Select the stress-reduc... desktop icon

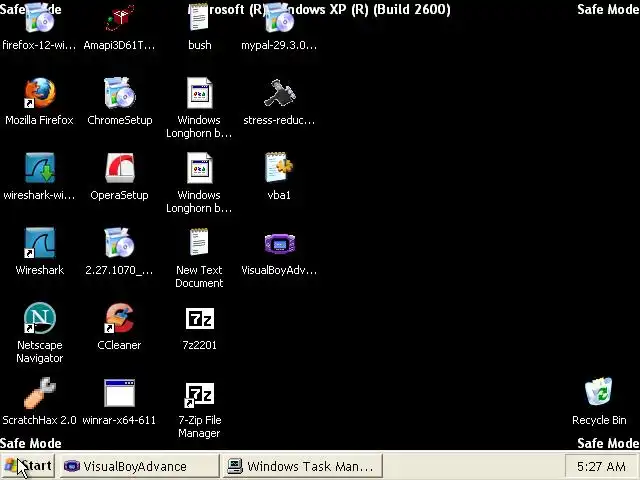coord(279,93)
